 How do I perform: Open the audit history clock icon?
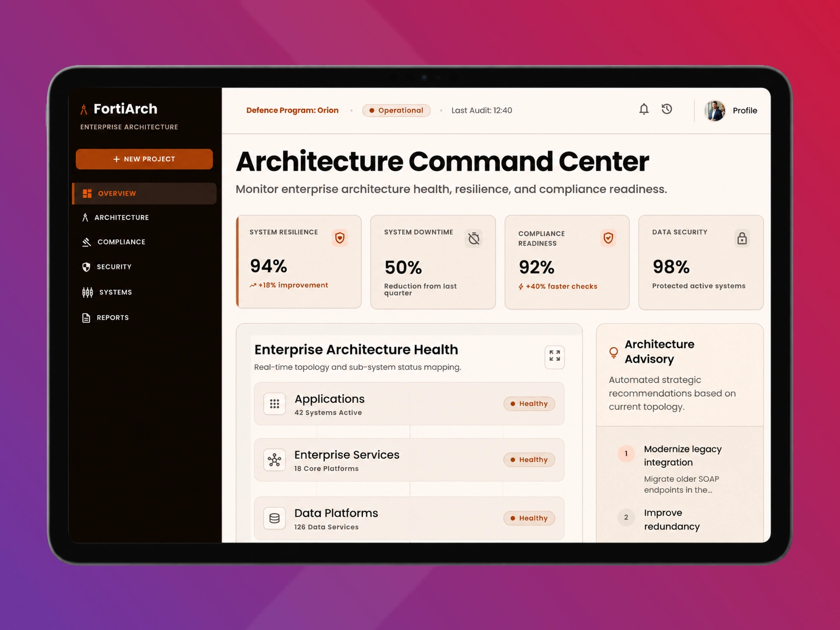pos(667,109)
